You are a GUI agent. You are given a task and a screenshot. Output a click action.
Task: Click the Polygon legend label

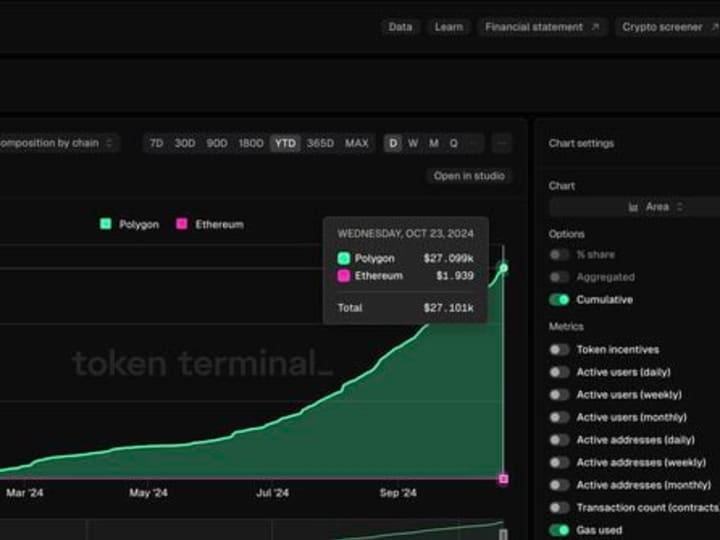pyautogui.click(x=139, y=225)
